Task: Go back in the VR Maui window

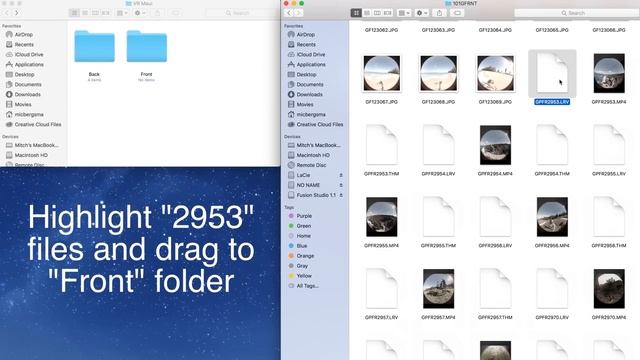Action: coord(7,13)
